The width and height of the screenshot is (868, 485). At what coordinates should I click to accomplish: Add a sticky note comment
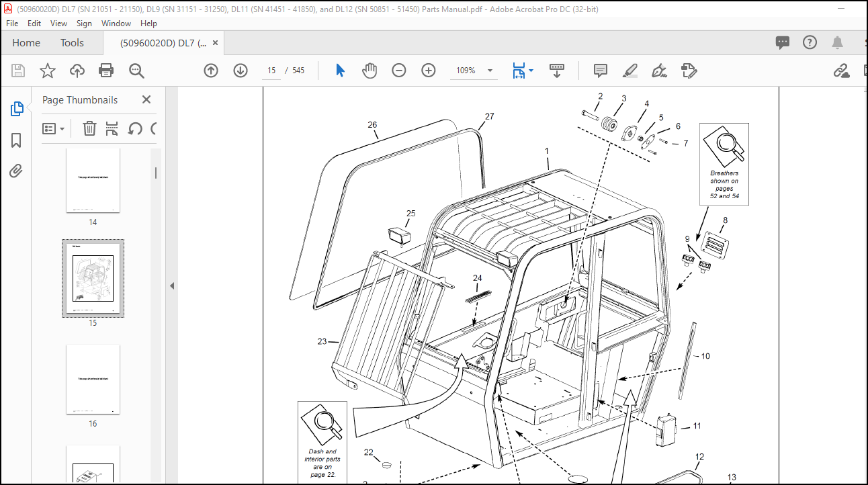pos(601,71)
